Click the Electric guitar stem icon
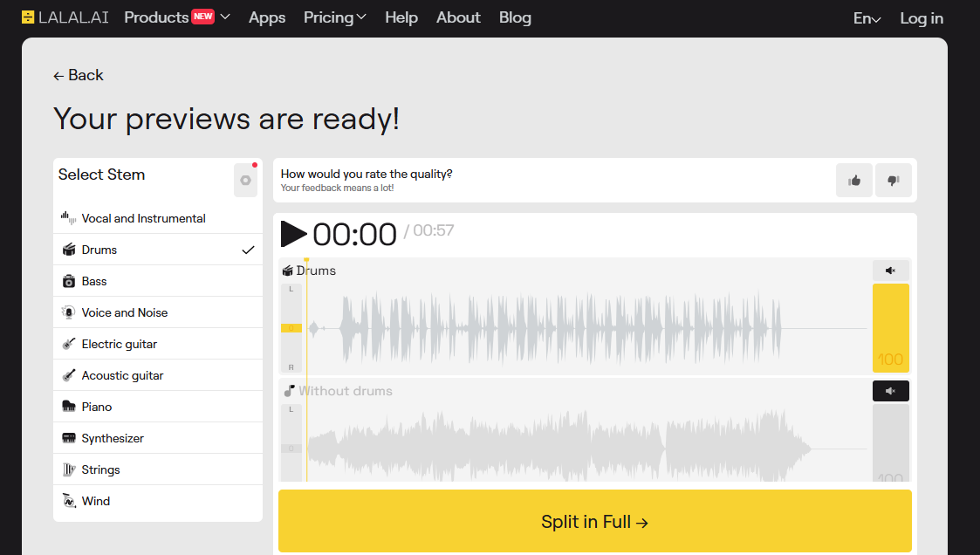 [x=69, y=344]
